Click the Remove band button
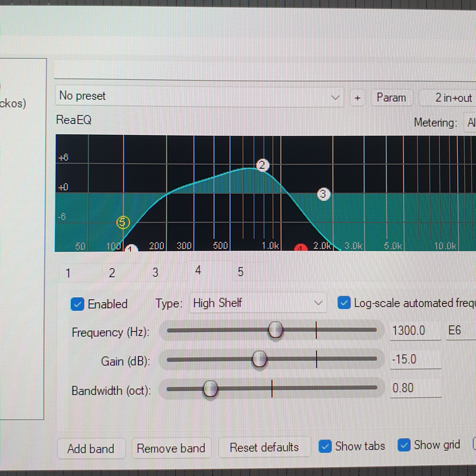This screenshot has width=476, height=476. (x=171, y=448)
